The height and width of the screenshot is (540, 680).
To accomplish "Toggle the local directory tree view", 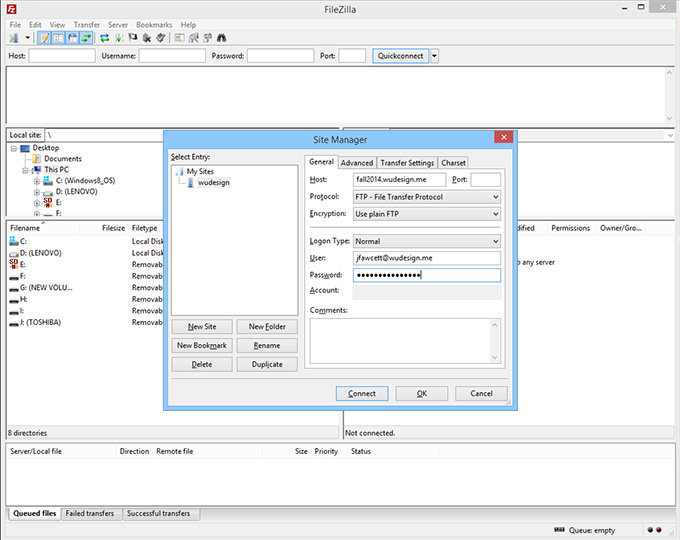I will click(x=58, y=38).
